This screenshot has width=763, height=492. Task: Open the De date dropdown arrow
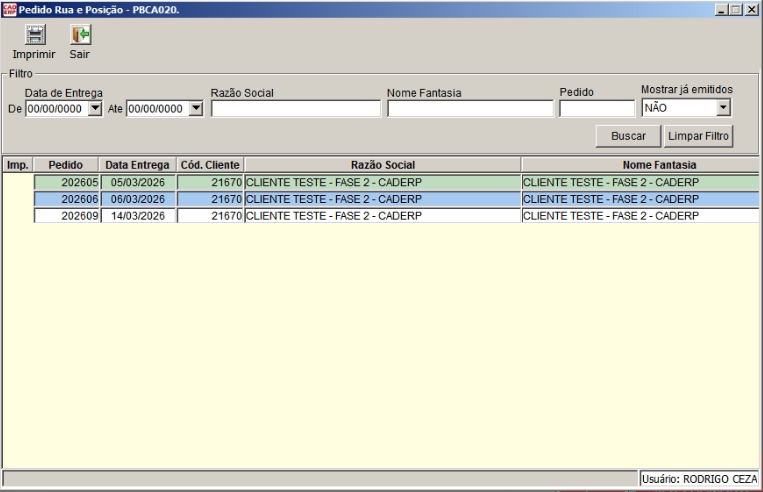tap(95, 108)
